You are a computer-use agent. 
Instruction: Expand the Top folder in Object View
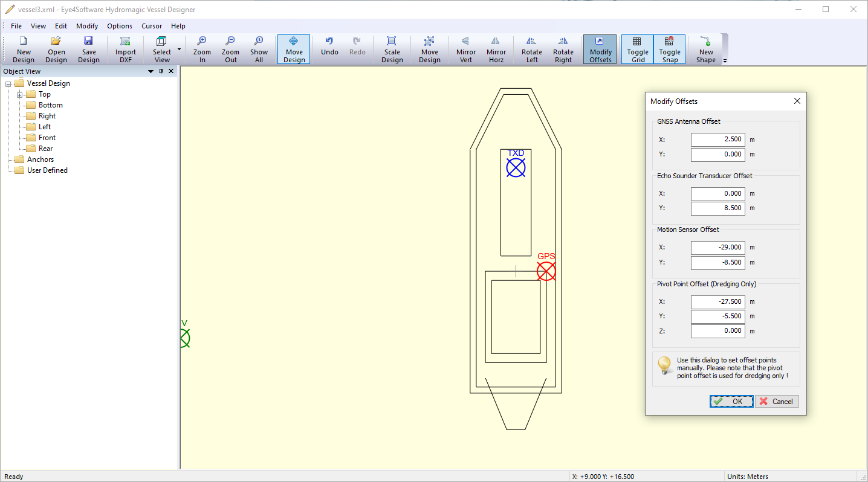pyautogui.click(x=20, y=95)
